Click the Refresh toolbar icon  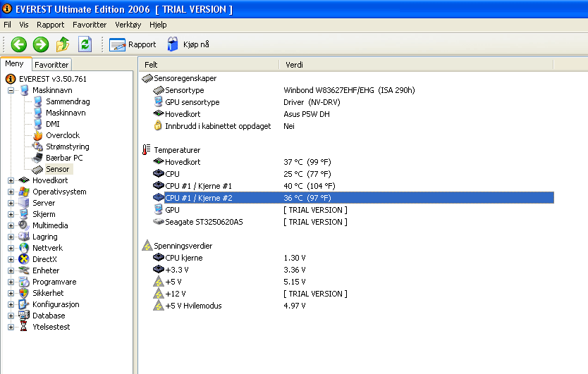[x=85, y=44]
